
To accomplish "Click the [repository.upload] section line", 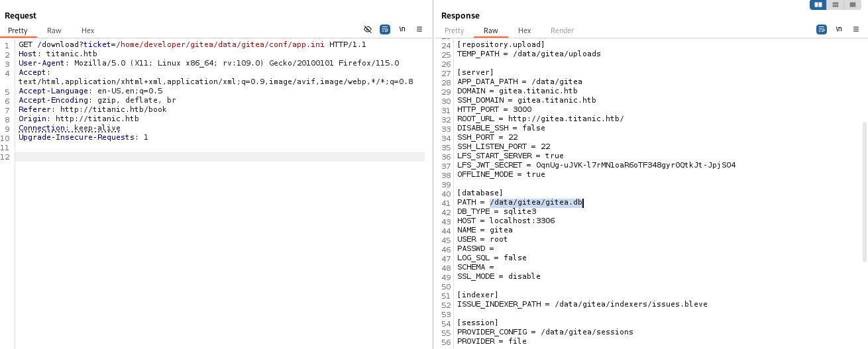I will pyautogui.click(x=501, y=44).
